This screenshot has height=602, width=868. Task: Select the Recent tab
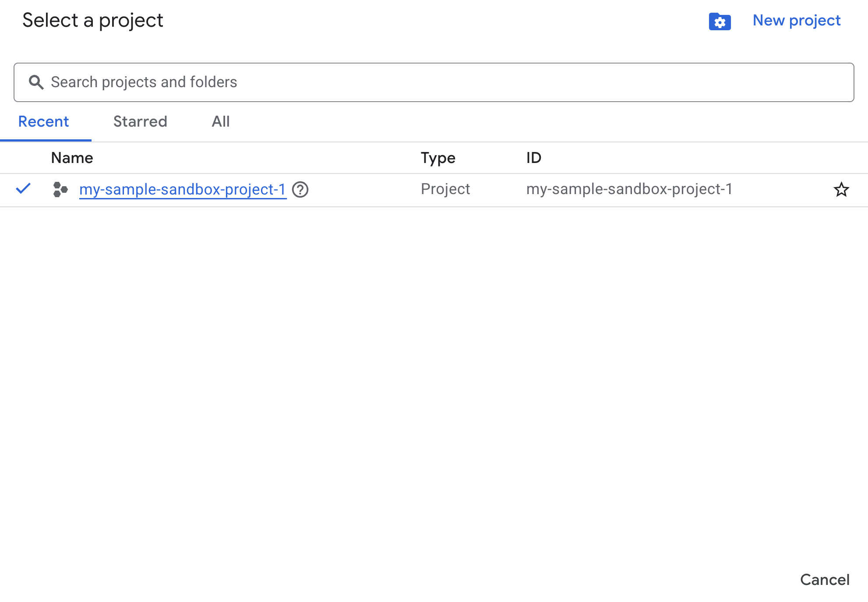click(43, 122)
